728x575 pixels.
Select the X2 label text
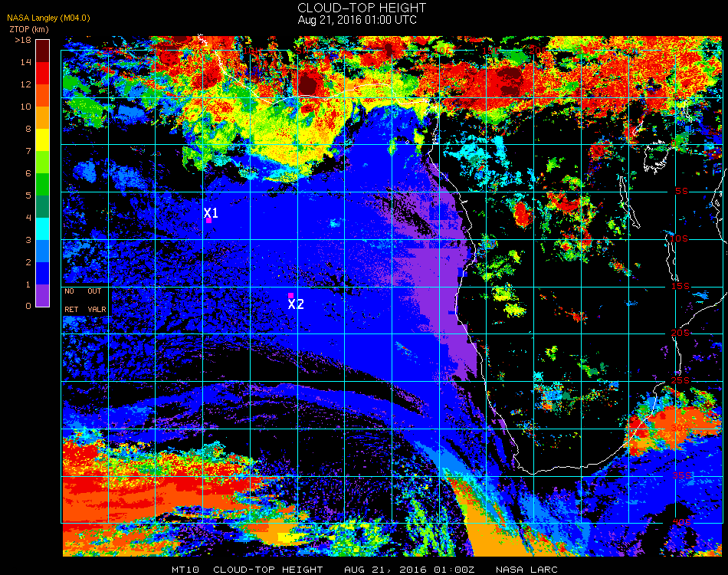[x=296, y=304]
